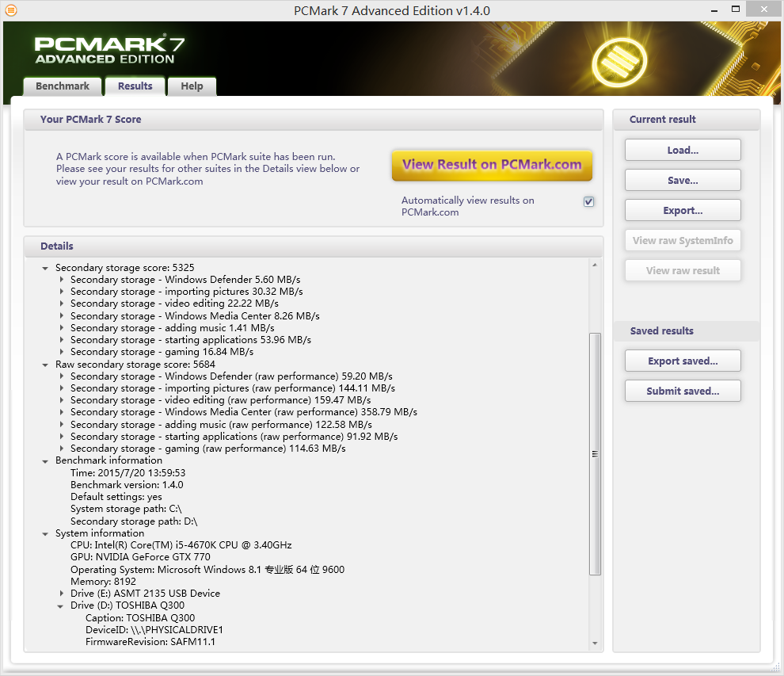Expand gaming raw performance 114.63 MB/s
The height and width of the screenshot is (676, 784).
coord(62,449)
